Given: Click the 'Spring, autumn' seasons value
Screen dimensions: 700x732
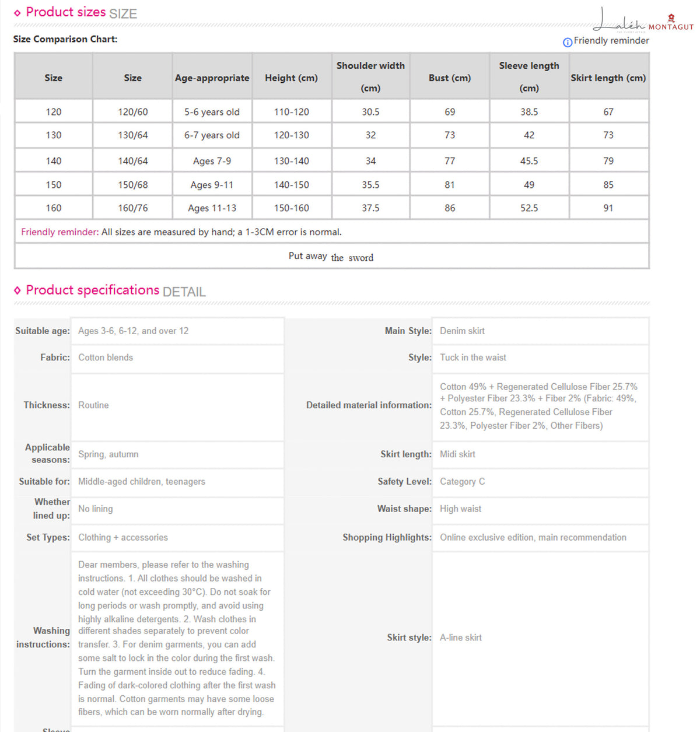Looking at the screenshot, I should pos(108,454).
